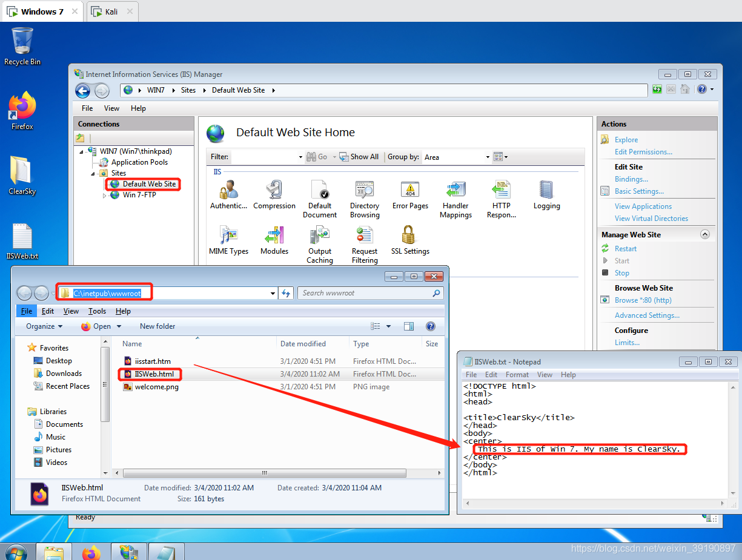The image size is (742, 560).
Task: Open the Compression feature icon
Action: (274, 195)
